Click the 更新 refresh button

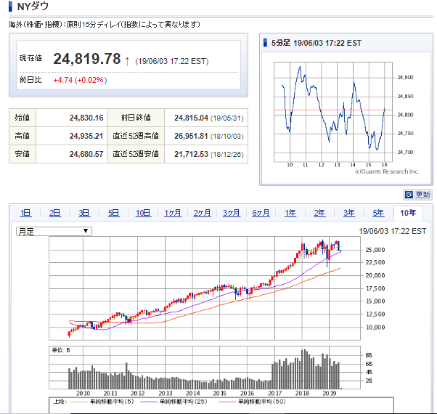point(418,195)
